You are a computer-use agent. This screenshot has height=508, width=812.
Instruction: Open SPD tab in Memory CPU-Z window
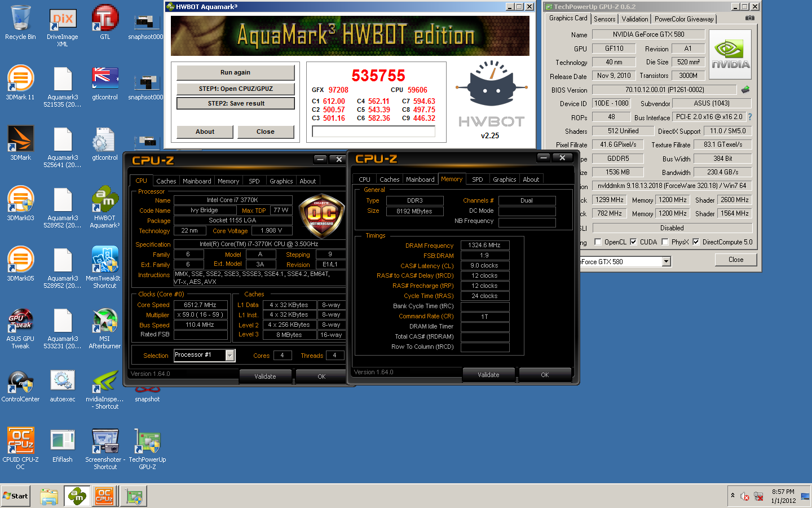478,179
